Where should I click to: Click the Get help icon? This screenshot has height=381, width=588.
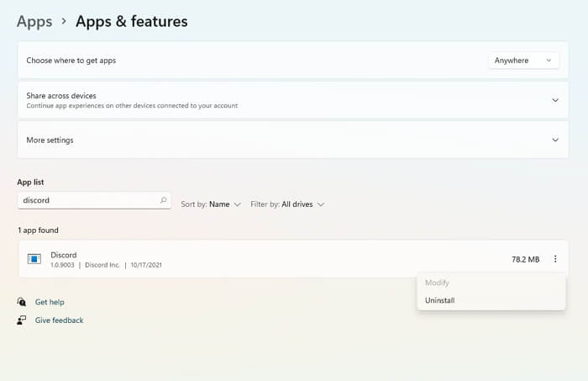click(x=22, y=302)
